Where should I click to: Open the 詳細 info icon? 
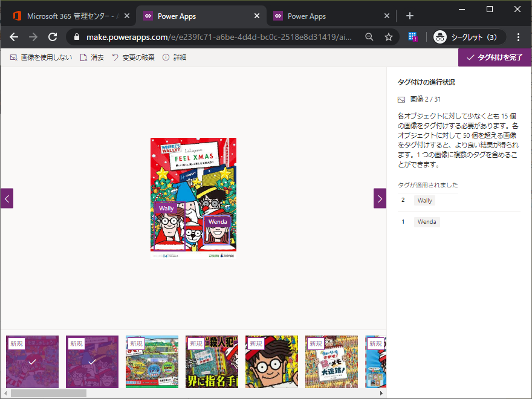(x=166, y=57)
